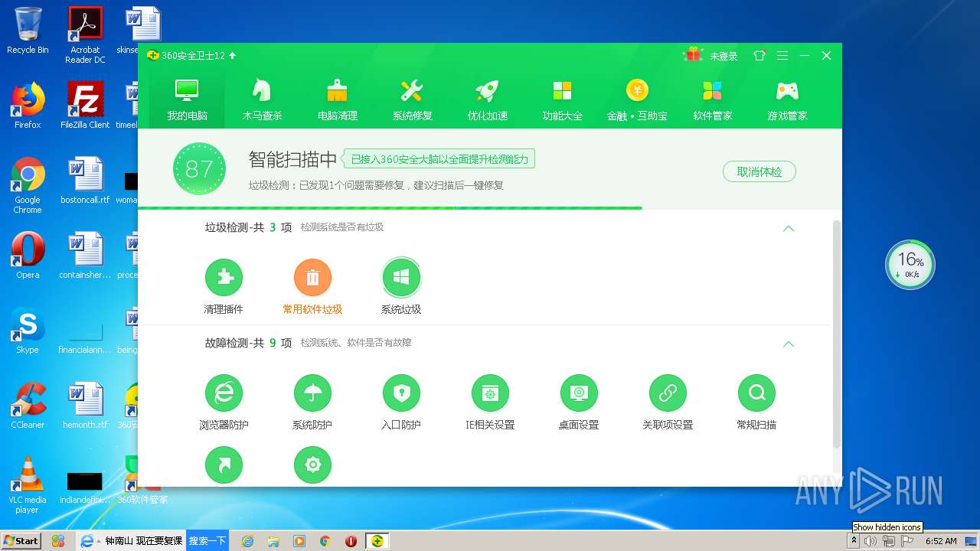Open the main menu hamburger icon
This screenshot has width=980, height=551.
[782, 55]
